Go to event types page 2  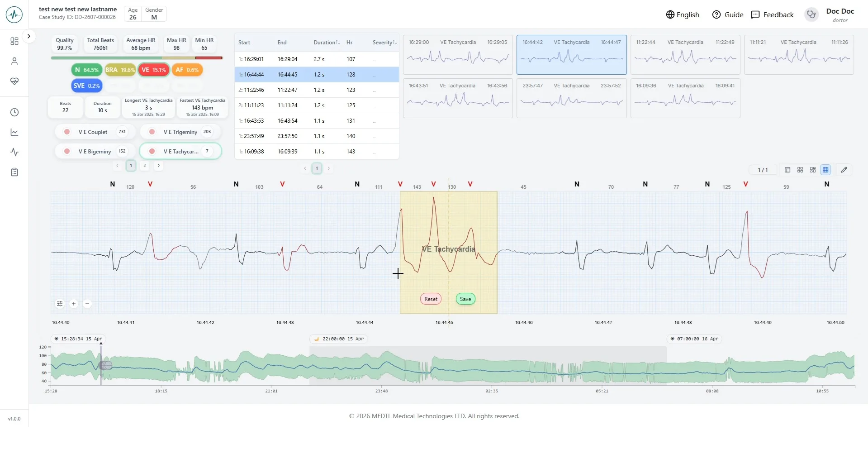pos(145,166)
